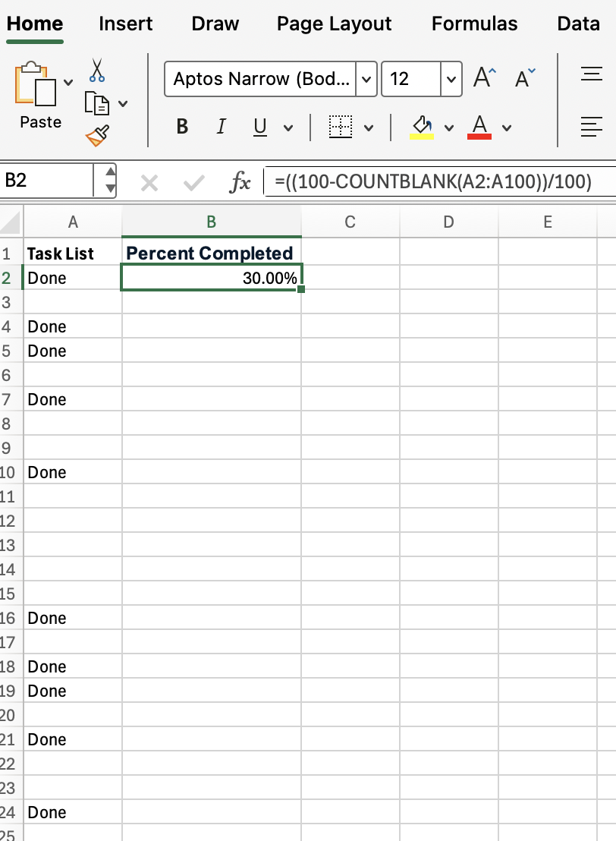Viewport: 616px width, 841px height.
Task: Toggle Underline formatting
Action: pos(260,127)
